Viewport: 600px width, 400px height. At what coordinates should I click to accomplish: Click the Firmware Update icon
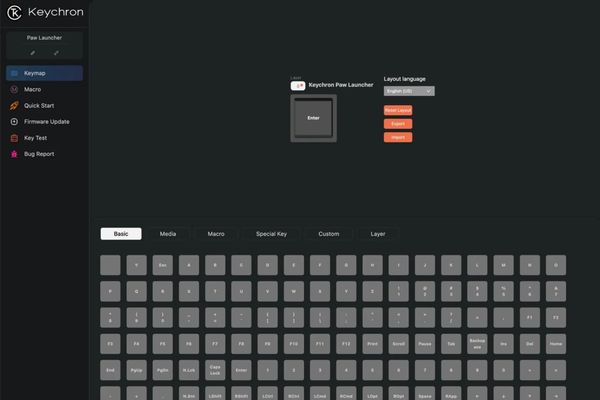pos(14,121)
